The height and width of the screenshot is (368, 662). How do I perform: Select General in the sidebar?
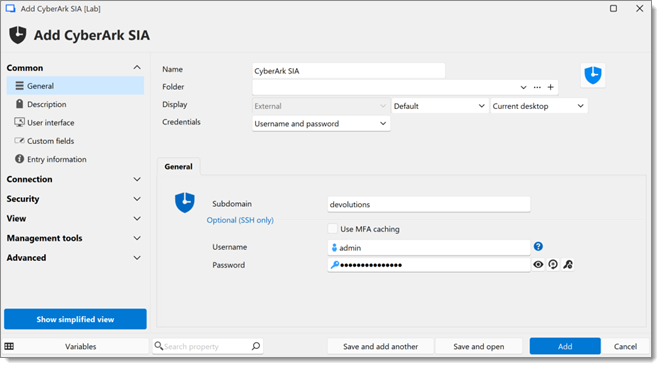click(75, 86)
